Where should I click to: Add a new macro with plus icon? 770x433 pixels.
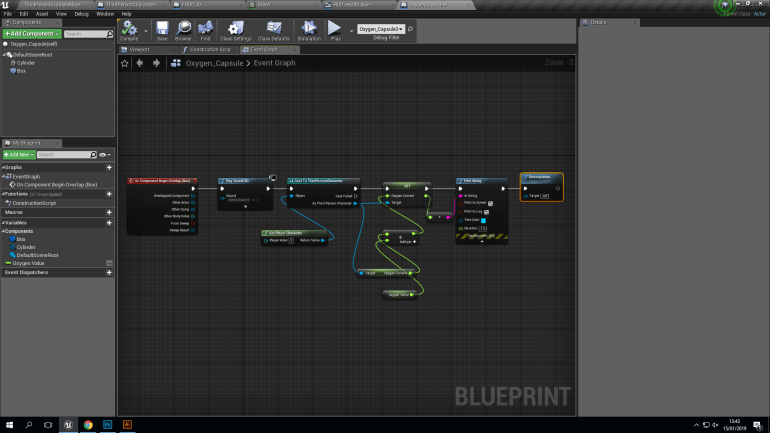(x=109, y=213)
